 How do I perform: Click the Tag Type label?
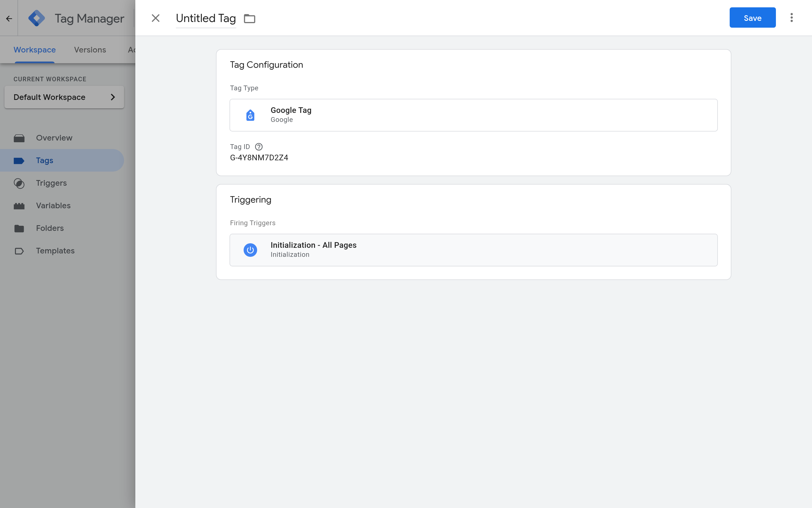pyautogui.click(x=244, y=88)
